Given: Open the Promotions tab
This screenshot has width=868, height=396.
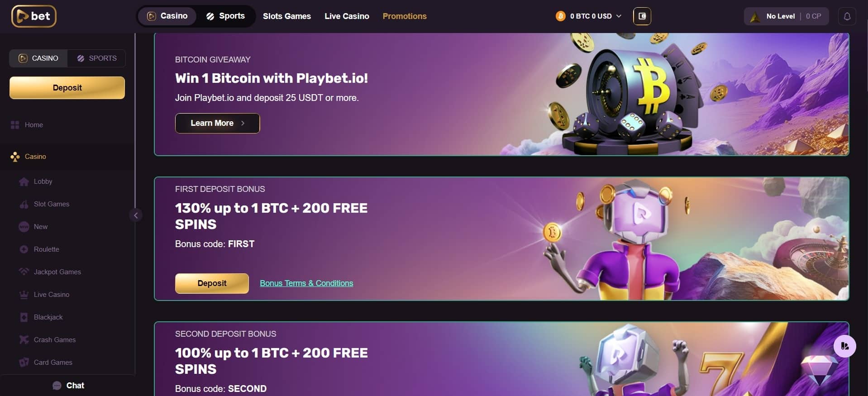Looking at the screenshot, I should click(405, 16).
